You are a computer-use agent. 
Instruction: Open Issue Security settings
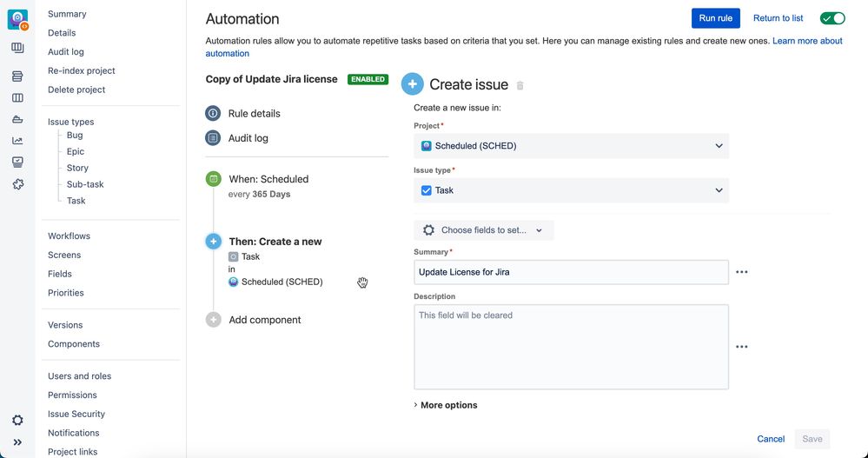pyautogui.click(x=76, y=414)
